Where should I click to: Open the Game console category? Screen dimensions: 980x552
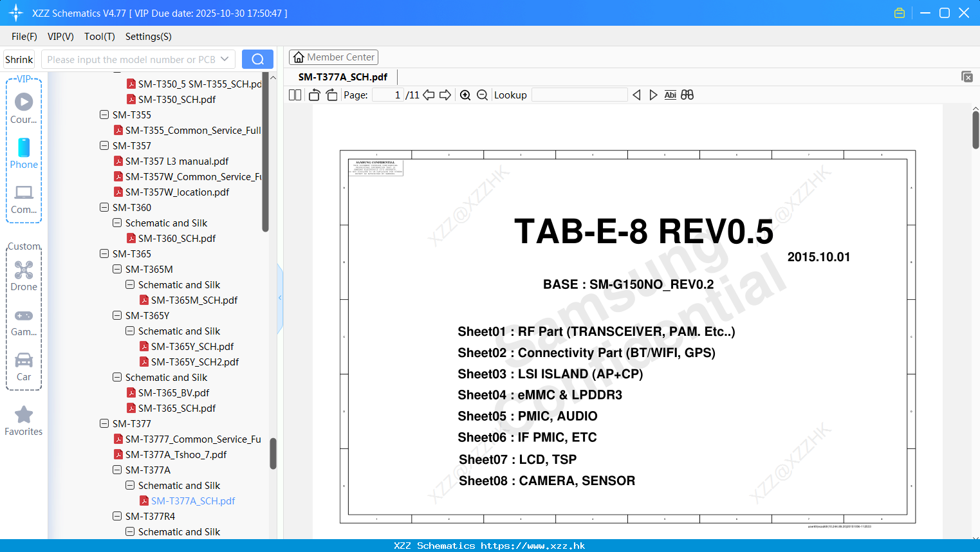pyautogui.click(x=24, y=322)
